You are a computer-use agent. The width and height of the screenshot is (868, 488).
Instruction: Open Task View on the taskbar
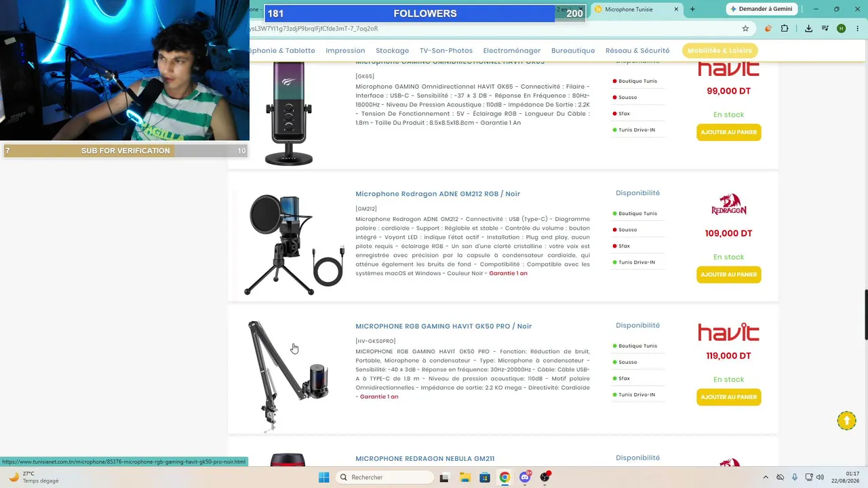(x=444, y=477)
